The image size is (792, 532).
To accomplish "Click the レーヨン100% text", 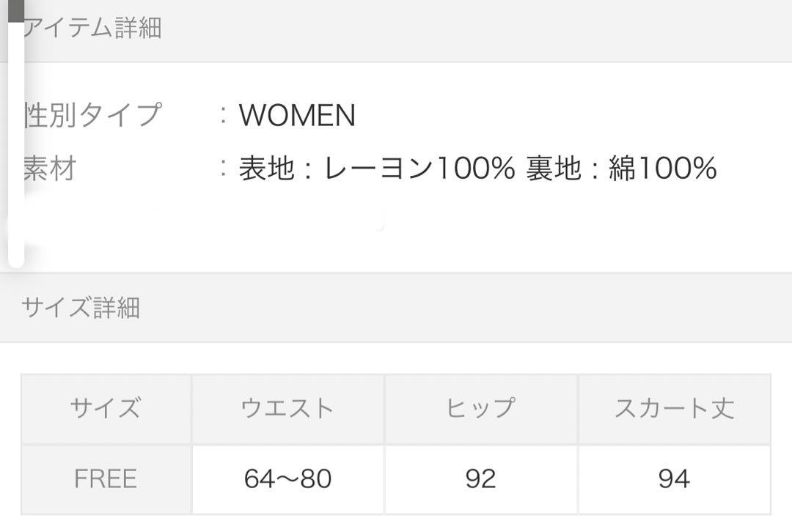I will click(419, 168).
